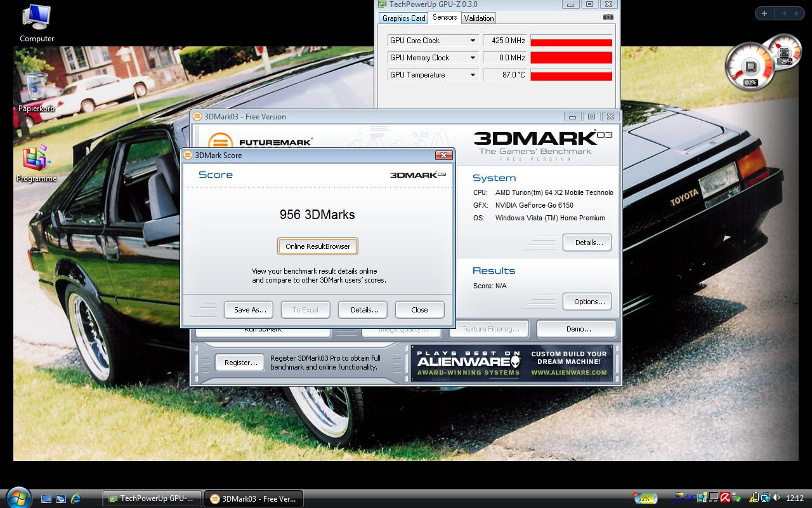812x508 pixels.
Task: Switch to the Validation tab
Action: pyautogui.click(x=478, y=18)
